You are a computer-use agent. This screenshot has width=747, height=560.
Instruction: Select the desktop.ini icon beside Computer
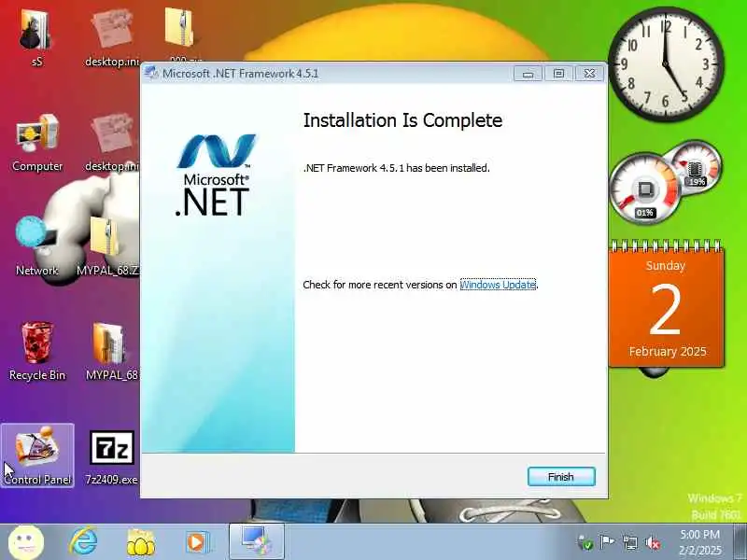pyautogui.click(x=112, y=143)
